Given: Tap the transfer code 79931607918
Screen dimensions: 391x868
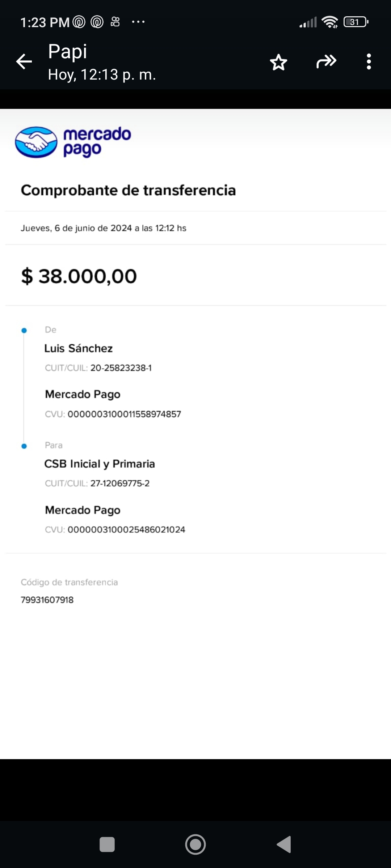Looking at the screenshot, I should tap(47, 600).
